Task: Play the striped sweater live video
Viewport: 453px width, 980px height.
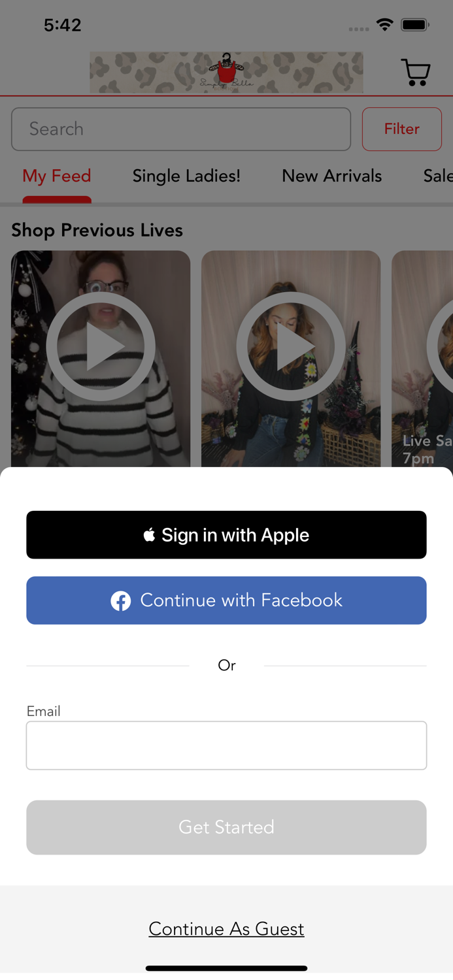Action: pos(101,359)
